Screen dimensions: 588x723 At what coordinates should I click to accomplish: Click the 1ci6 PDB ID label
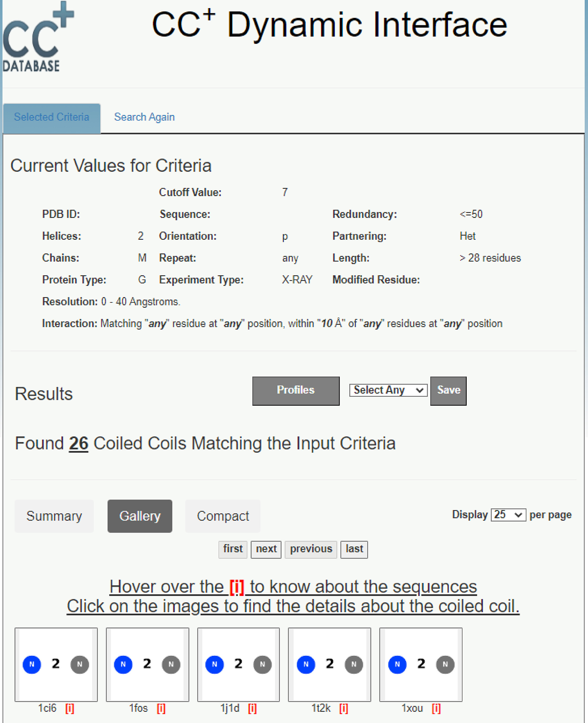click(47, 708)
